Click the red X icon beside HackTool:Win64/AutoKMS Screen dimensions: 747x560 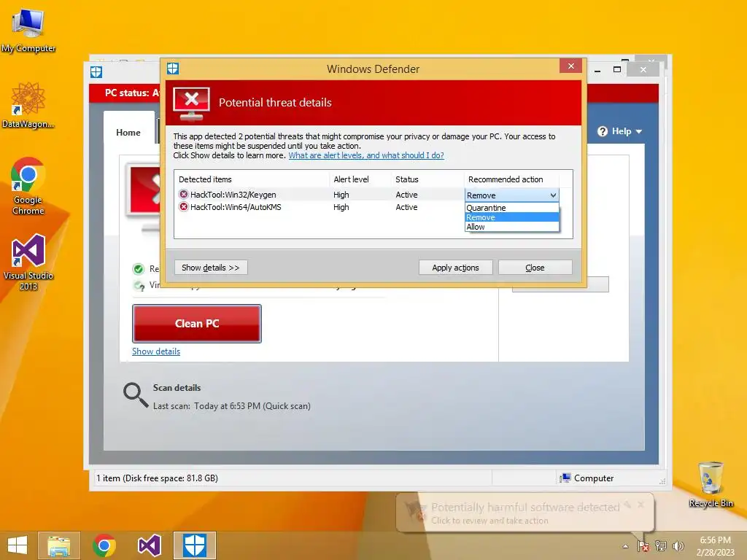click(183, 206)
